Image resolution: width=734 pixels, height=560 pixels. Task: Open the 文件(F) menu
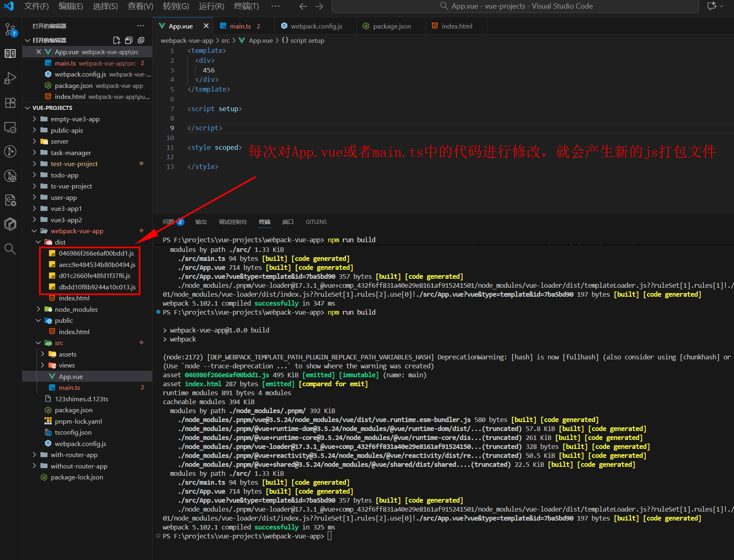click(x=36, y=6)
